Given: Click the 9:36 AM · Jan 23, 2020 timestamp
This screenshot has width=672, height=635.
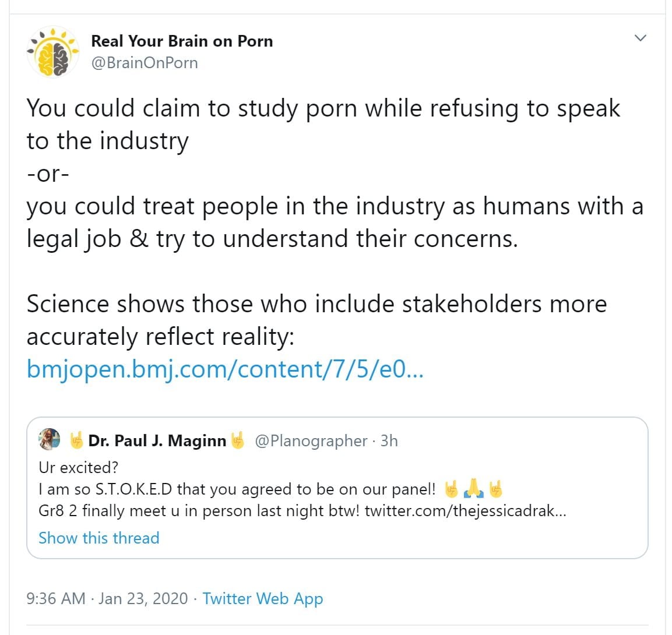Looking at the screenshot, I should click(x=107, y=598).
